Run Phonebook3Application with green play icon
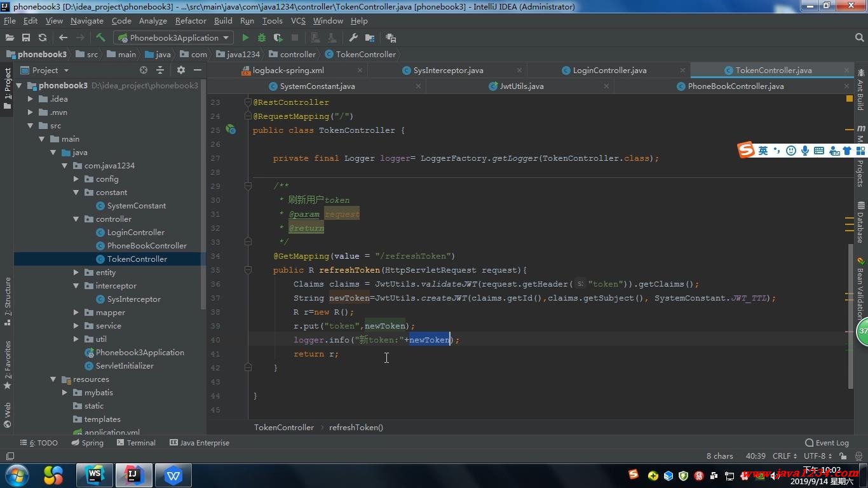The height and width of the screenshot is (488, 868). tap(245, 37)
